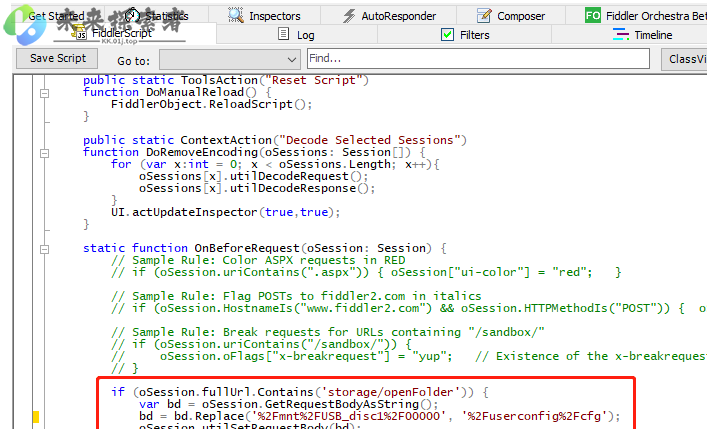The image size is (721, 429).
Task: Click inside the Find search field
Action: coord(480,59)
